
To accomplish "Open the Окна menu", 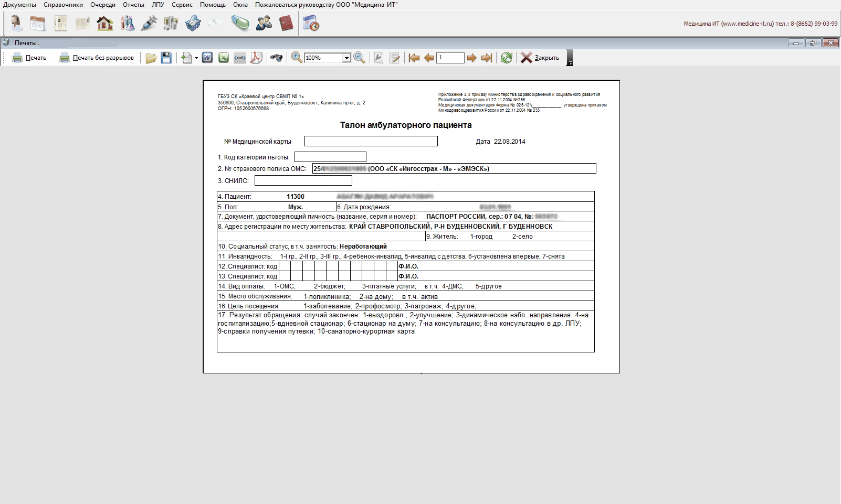I will pos(240,5).
